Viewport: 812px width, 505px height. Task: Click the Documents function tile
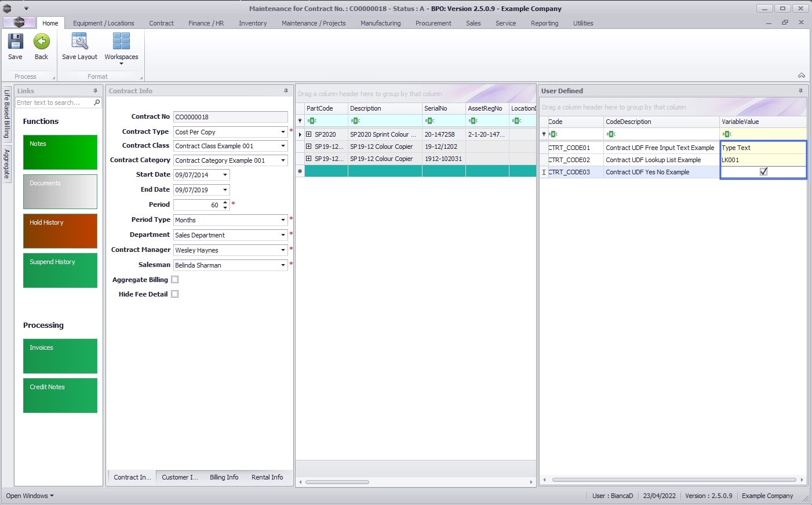60,192
